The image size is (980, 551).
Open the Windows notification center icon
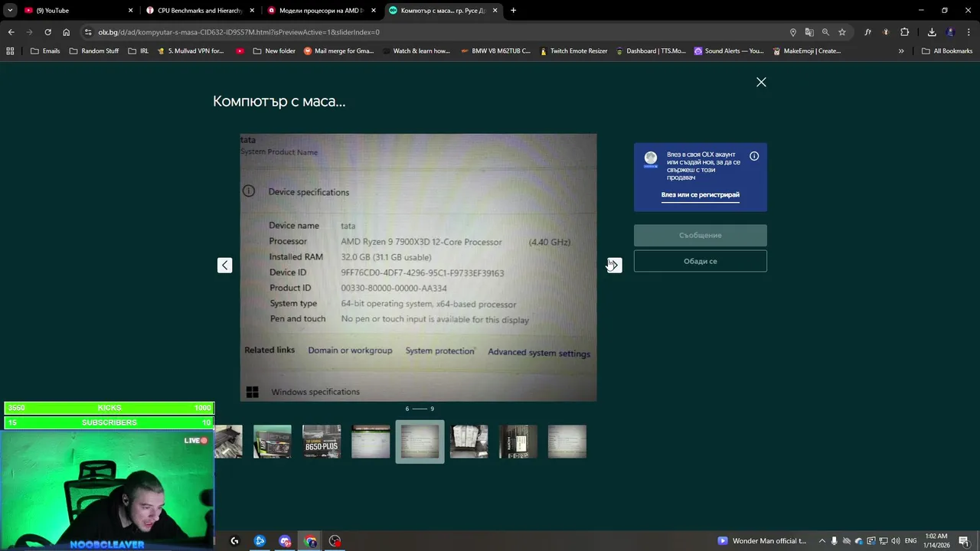click(963, 541)
